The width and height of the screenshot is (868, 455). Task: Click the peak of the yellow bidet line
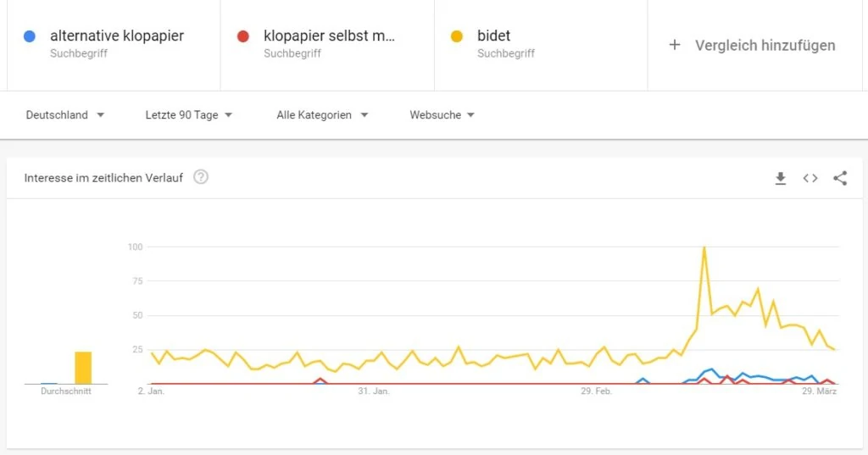click(704, 247)
